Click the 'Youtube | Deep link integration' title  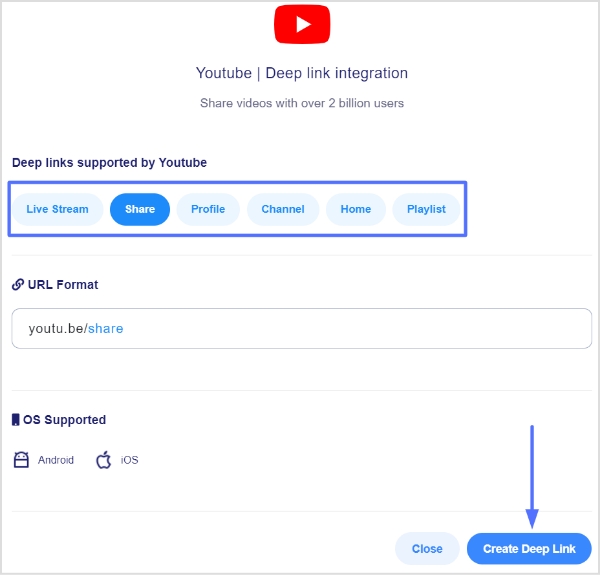(x=302, y=73)
